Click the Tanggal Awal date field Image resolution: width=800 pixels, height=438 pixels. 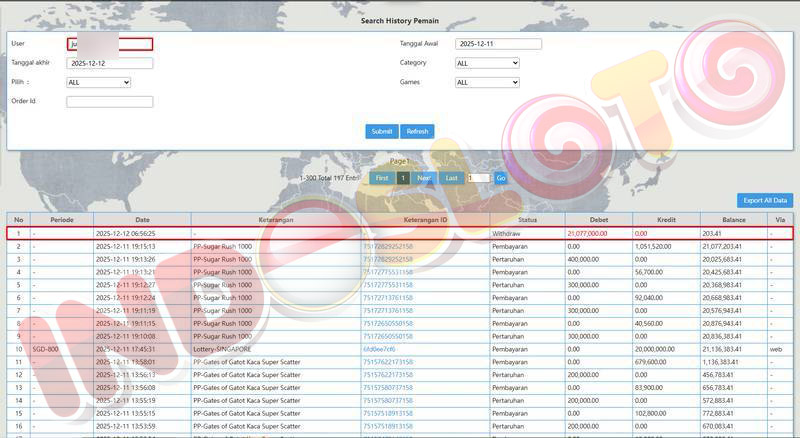pos(498,44)
